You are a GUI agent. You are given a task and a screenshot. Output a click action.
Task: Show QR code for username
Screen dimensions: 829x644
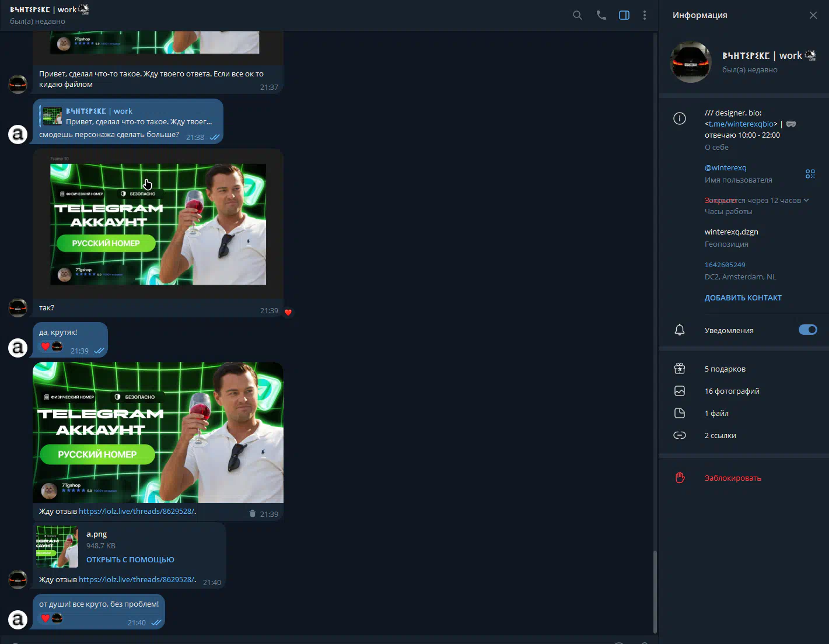click(x=810, y=174)
